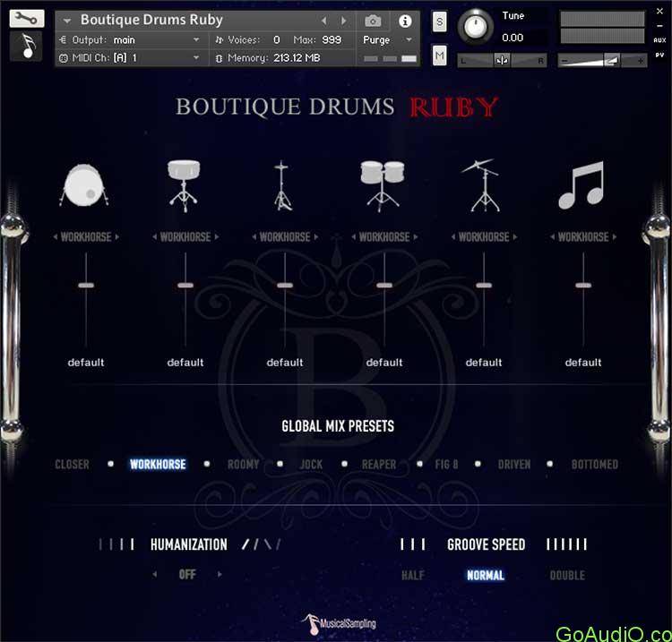
Task: Click humanization OFF value
Action: (x=187, y=574)
